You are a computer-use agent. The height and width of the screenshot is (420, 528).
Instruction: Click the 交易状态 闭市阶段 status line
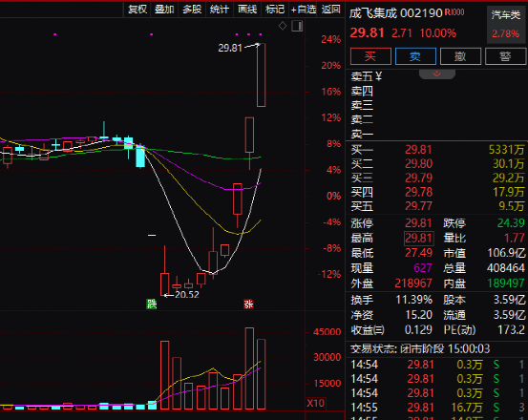[420, 348]
